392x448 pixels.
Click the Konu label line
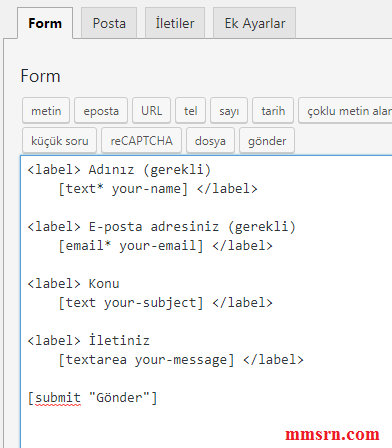click(x=73, y=284)
